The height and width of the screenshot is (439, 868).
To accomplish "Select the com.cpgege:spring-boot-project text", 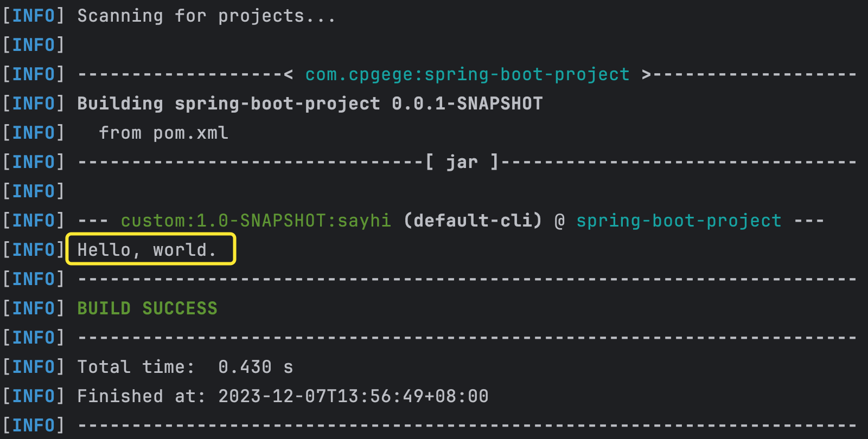I will click(x=467, y=75).
